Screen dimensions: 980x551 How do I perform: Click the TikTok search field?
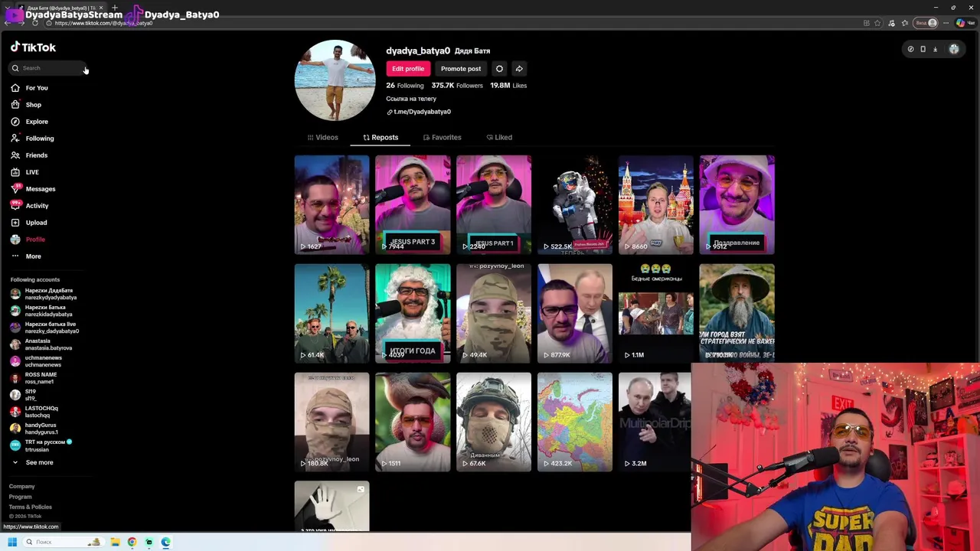click(x=46, y=68)
